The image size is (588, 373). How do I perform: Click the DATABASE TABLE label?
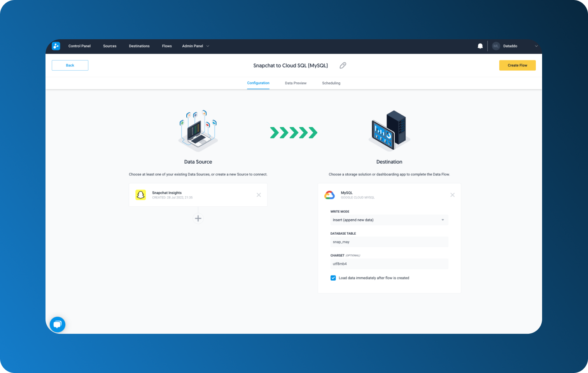[x=343, y=234]
